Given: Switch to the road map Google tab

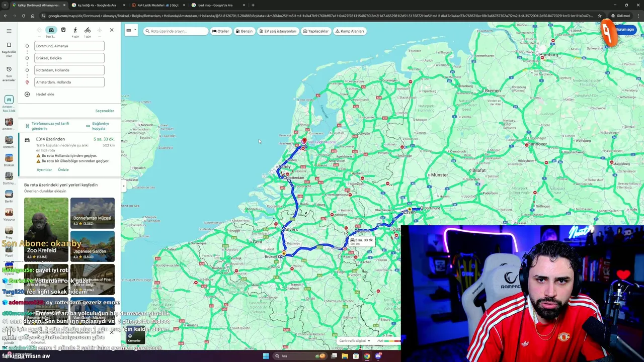Looking at the screenshot, I should [217, 5].
